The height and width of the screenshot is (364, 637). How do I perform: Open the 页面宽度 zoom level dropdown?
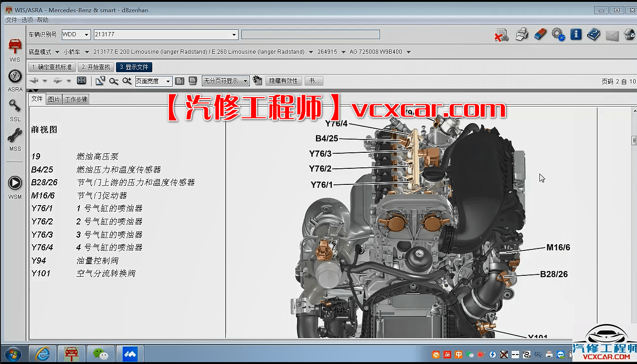click(153, 81)
